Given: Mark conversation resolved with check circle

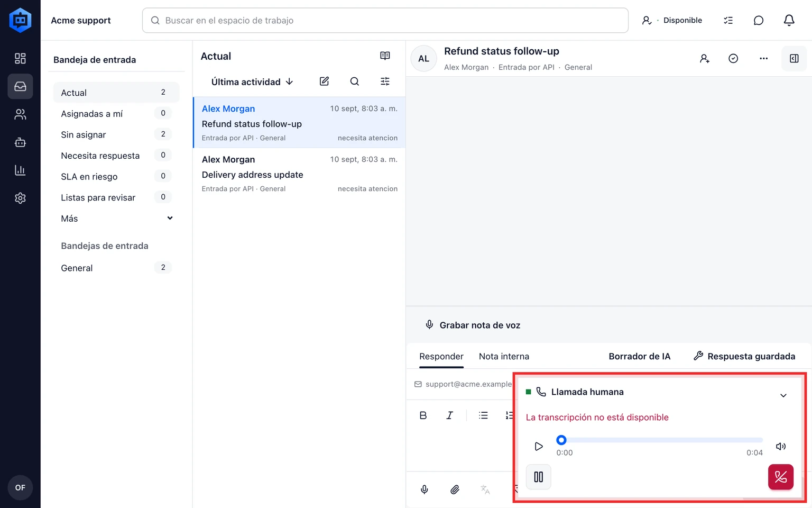Looking at the screenshot, I should tap(733, 59).
